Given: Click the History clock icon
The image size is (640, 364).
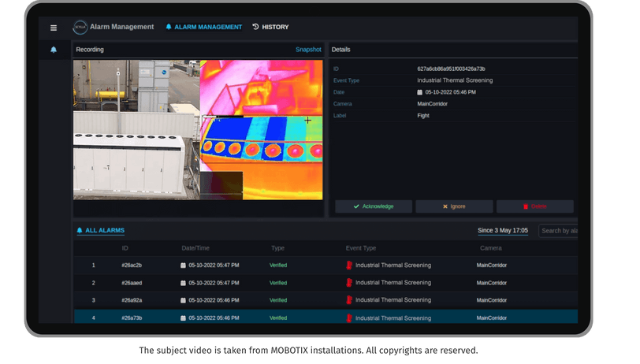Looking at the screenshot, I should click(x=255, y=27).
